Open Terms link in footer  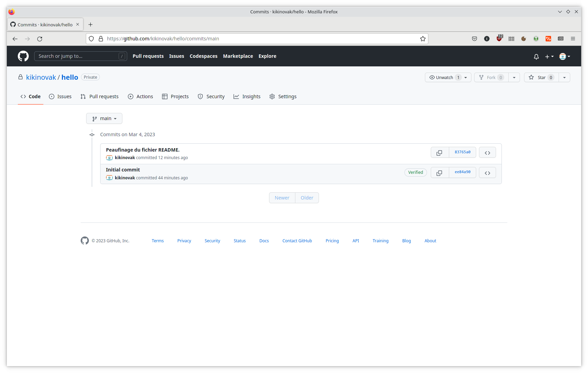coord(158,241)
